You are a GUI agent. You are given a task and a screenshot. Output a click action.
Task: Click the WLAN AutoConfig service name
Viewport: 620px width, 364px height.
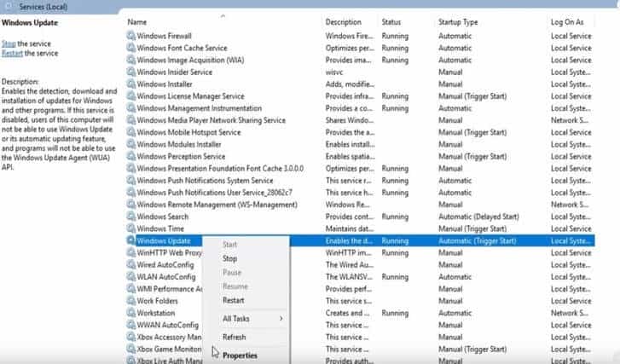(166, 277)
